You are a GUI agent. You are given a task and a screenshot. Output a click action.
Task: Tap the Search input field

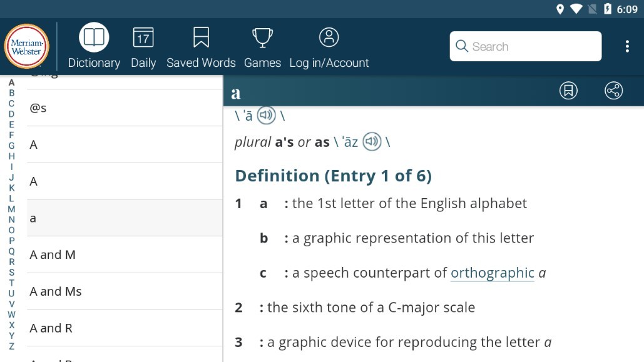(525, 46)
